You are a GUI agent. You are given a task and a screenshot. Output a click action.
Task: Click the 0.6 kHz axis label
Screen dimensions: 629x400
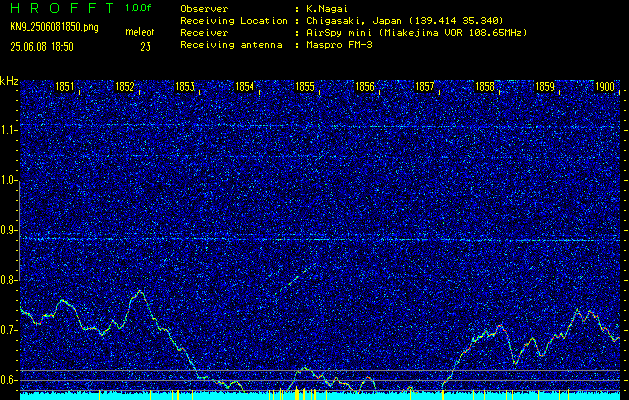(7, 380)
